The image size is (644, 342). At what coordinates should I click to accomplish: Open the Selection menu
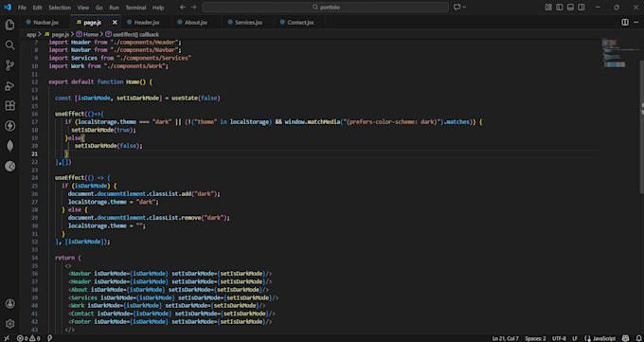pyautogui.click(x=60, y=8)
